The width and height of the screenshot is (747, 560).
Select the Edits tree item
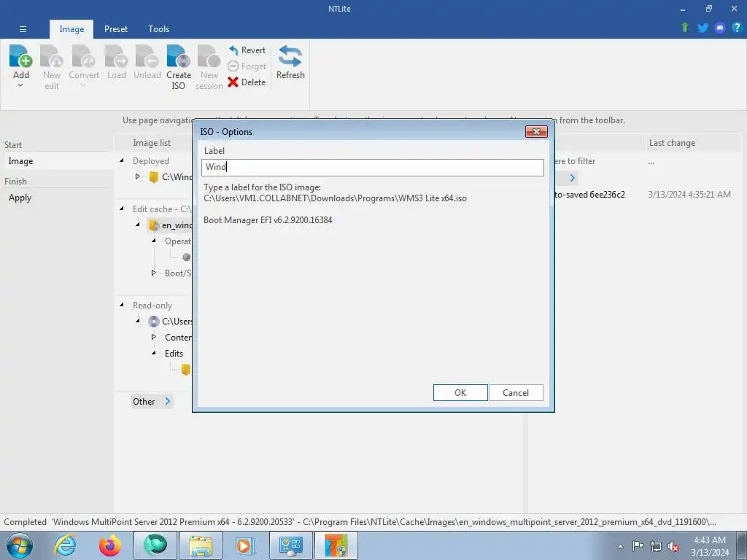174,354
